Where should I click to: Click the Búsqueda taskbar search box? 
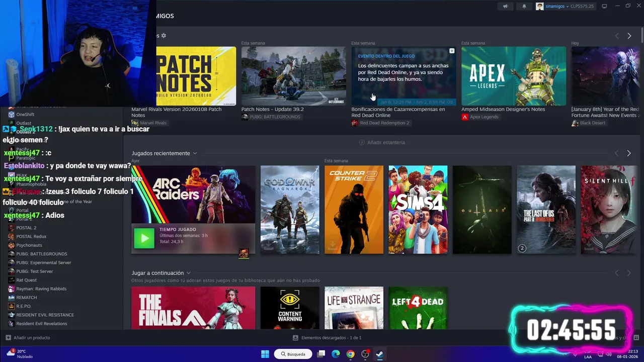pos(293,354)
